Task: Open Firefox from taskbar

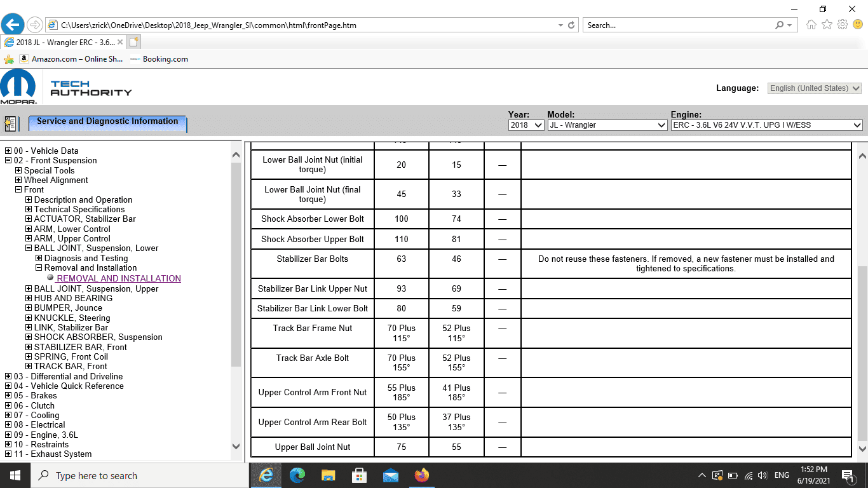Action: pyautogui.click(x=421, y=475)
